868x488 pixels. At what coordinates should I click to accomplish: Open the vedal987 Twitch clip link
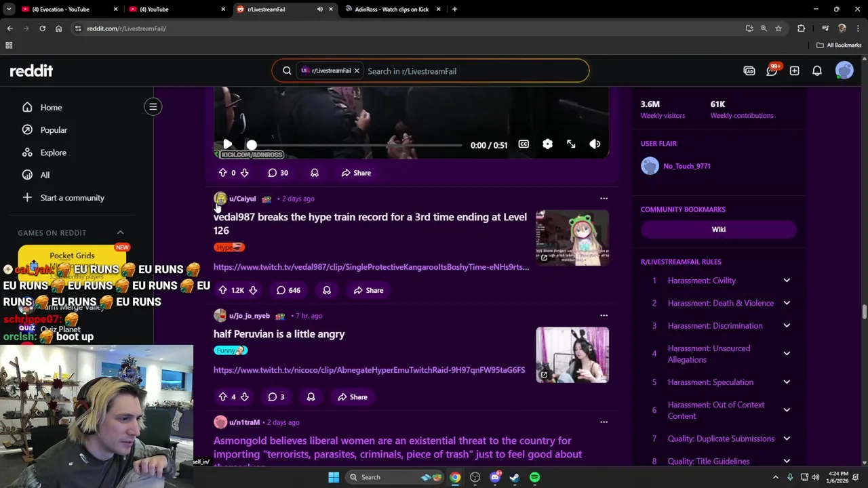pos(371,267)
